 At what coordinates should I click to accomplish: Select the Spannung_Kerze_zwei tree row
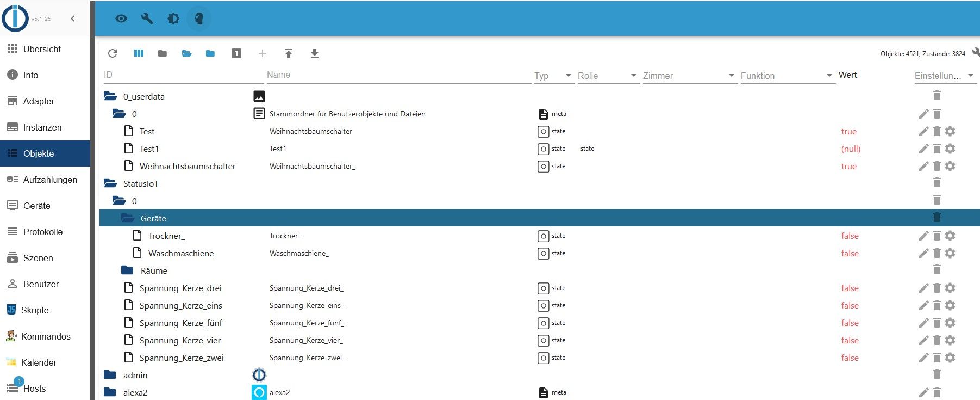pos(539,358)
